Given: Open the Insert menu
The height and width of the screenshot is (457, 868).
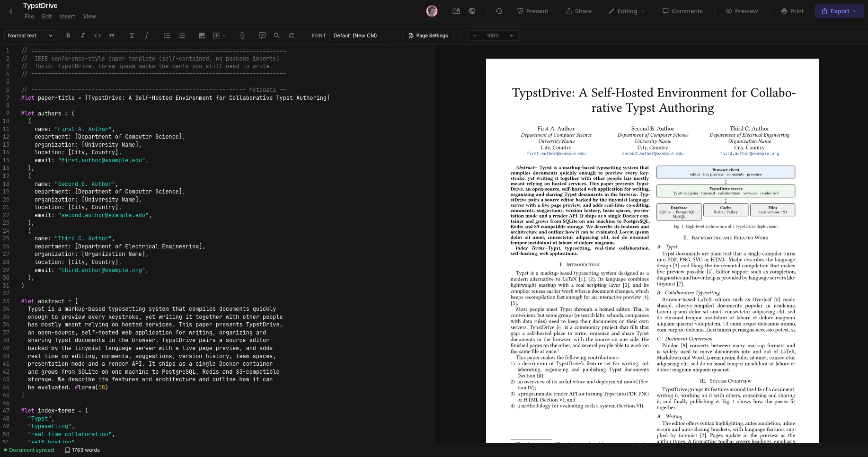Looking at the screenshot, I should [x=67, y=17].
